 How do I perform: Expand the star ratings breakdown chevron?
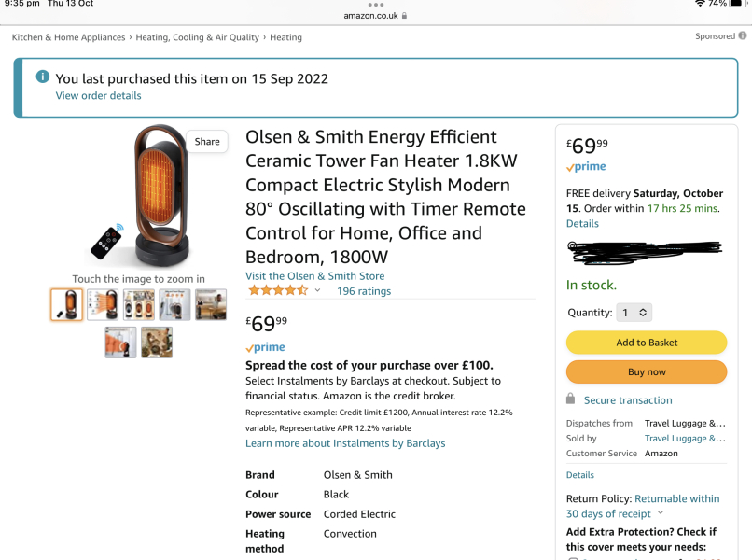coord(317,290)
